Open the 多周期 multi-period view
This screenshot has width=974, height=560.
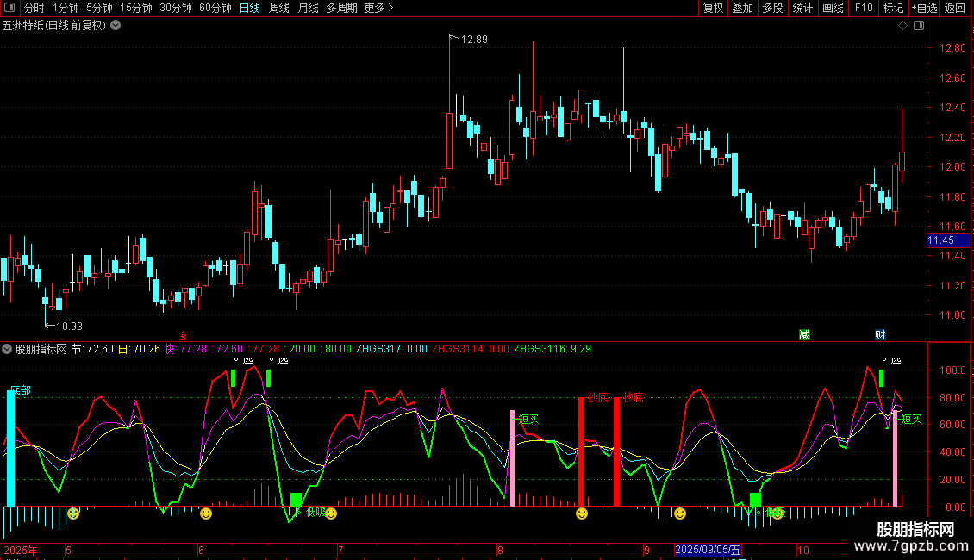341,8
